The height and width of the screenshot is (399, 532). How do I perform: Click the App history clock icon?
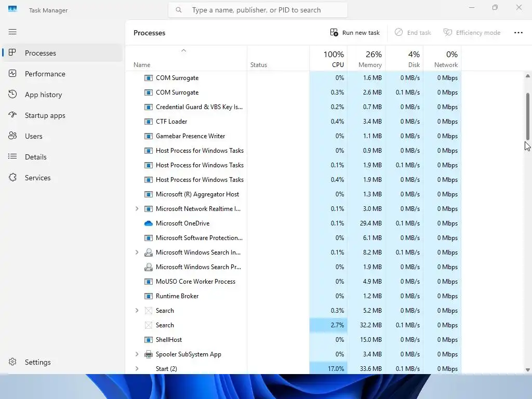(12, 94)
